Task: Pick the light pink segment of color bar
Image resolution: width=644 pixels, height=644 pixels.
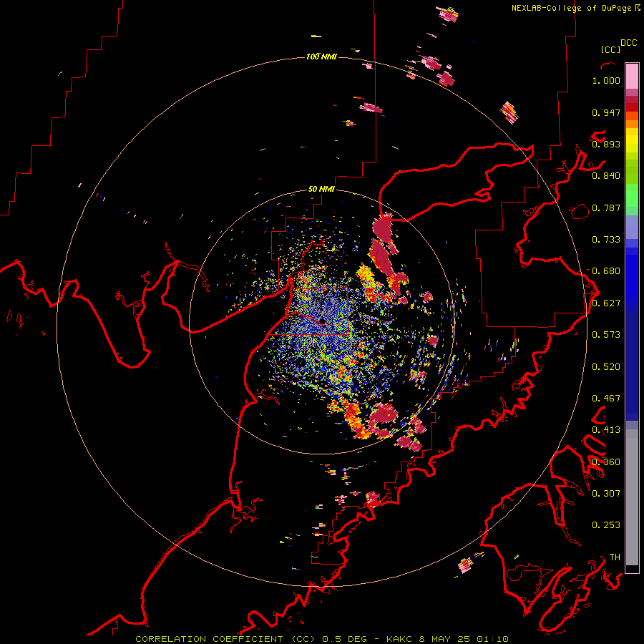Action: click(632, 77)
